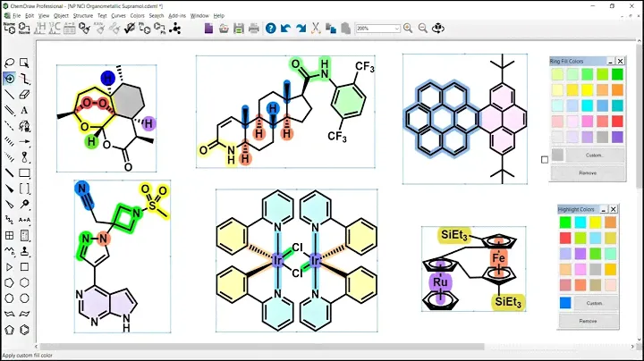Screen dimensions: 644x361
Task: Click Custom button in Ring Fill Colors
Action: pyautogui.click(x=595, y=155)
